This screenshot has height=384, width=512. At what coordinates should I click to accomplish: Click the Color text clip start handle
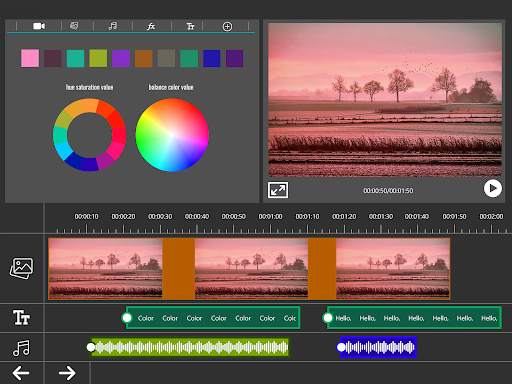click(127, 318)
